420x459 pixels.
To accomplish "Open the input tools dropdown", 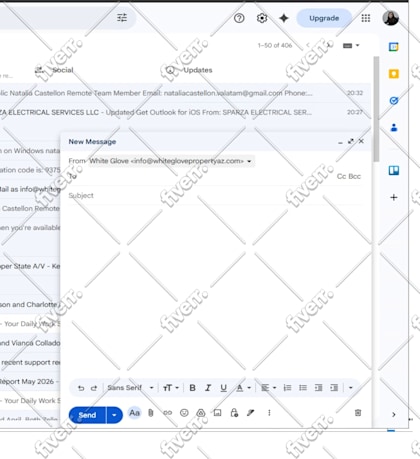I will tap(351, 45).
